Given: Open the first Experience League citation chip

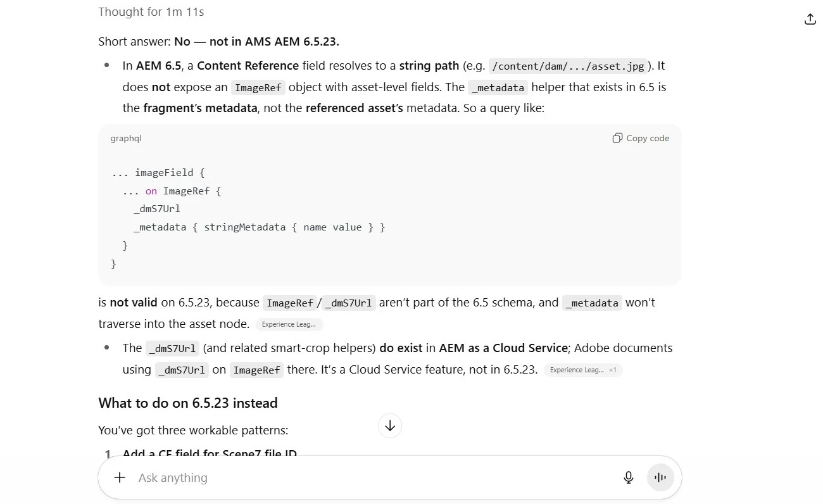Looking at the screenshot, I should 290,324.
